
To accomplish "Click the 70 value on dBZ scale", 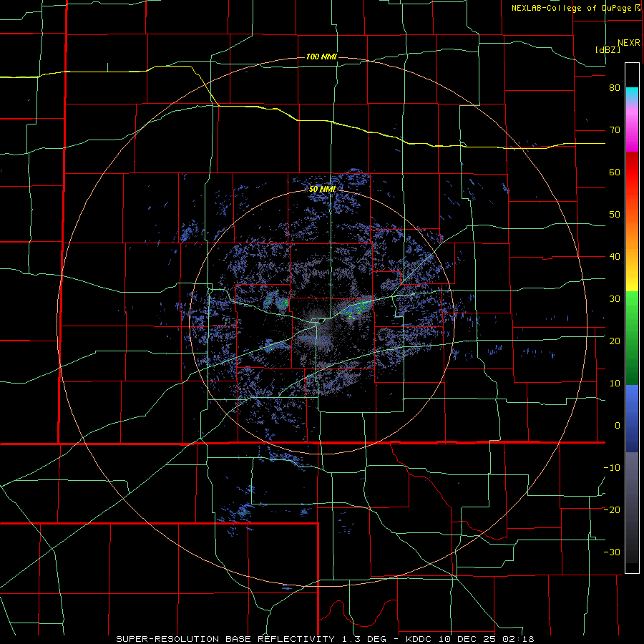I will (x=615, y=130).
